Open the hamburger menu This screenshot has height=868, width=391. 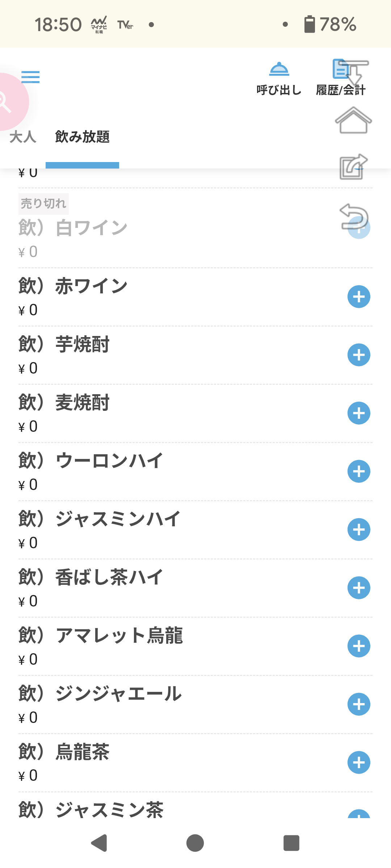pyautogui.click(x=30, y=77)
